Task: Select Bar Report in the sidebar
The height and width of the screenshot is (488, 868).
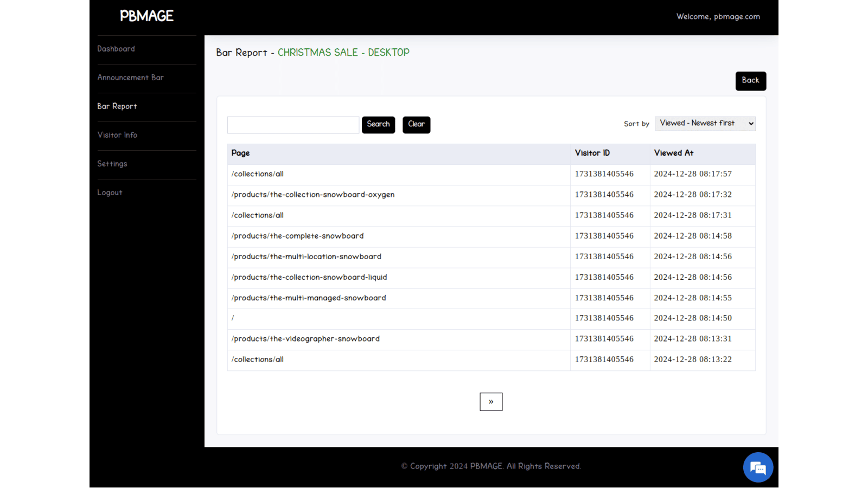Action: point(117,106)
